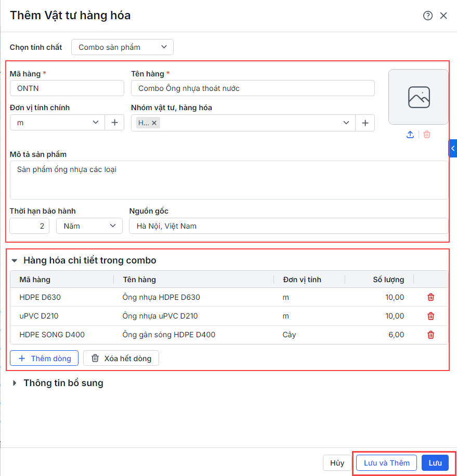This screenshot has width=457, height=476.
Task: Click the Xóa hết dòng button
Action: click(x=121, y=358)
